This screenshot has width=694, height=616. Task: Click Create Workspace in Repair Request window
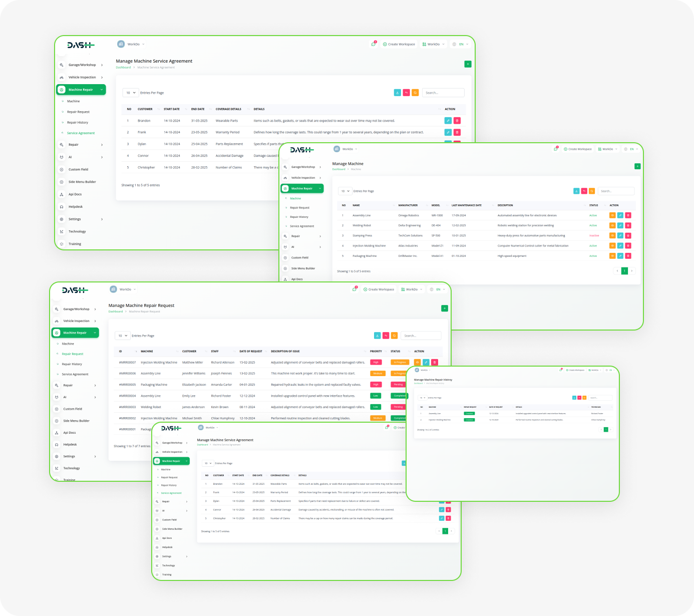pyautogui.click(x=379, y=289)
